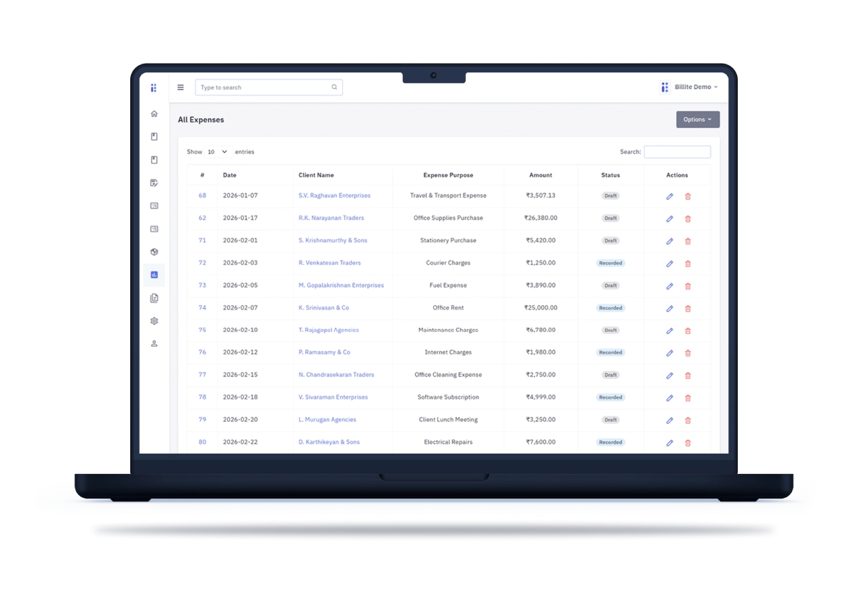The image size is (868, 589).
Task: Open expense number 74 link
Action: tap(203, 308)
